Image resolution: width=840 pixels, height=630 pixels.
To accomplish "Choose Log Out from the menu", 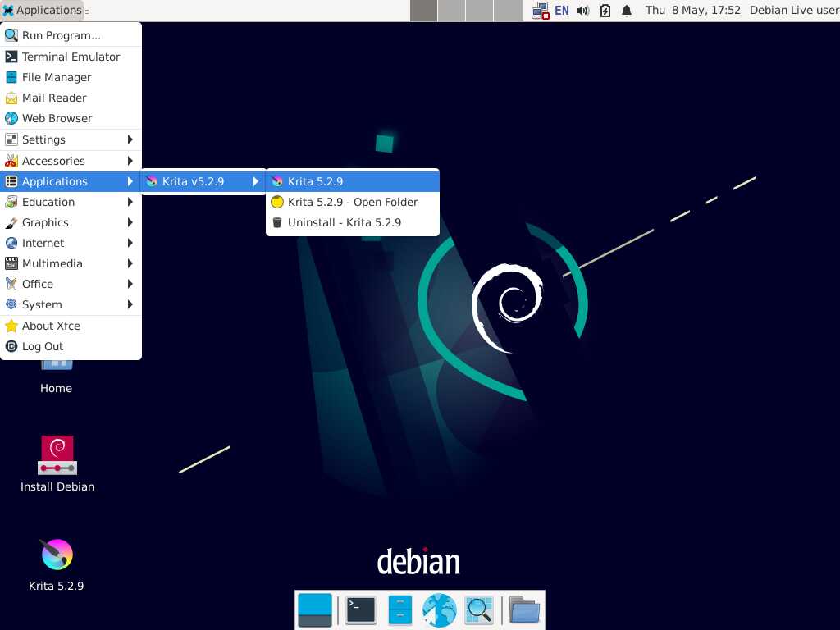I will click(x=71, y=346).
